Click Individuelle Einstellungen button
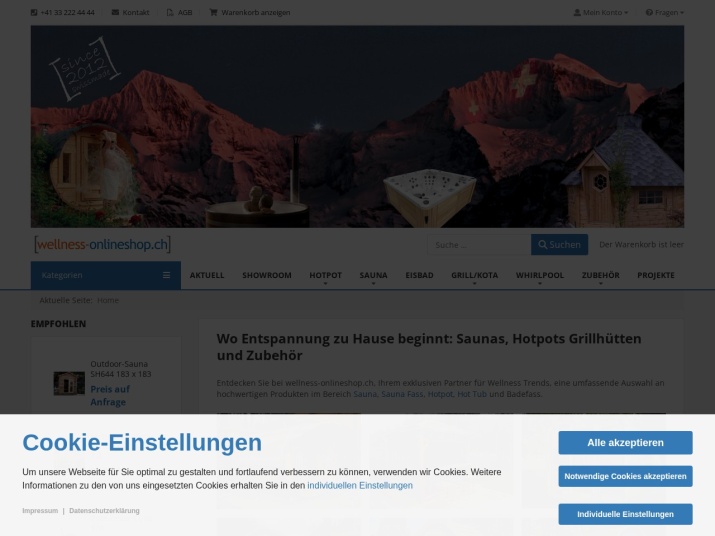715x536 pixels. pos(625,514)
